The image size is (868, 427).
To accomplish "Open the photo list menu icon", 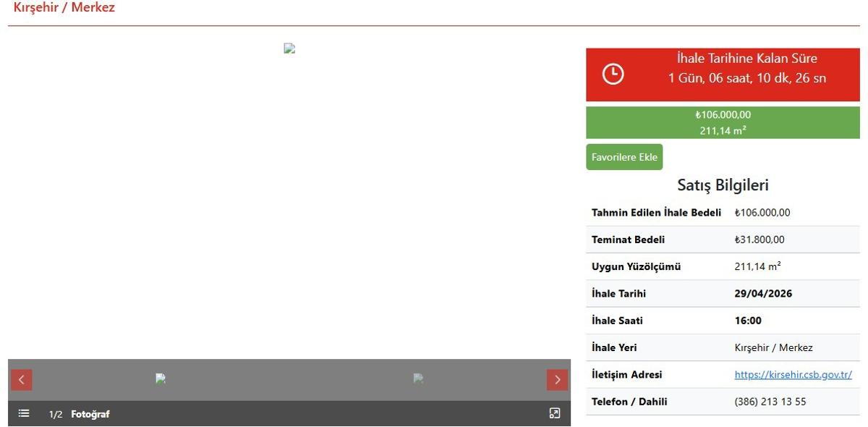I will tap(24, 414).
